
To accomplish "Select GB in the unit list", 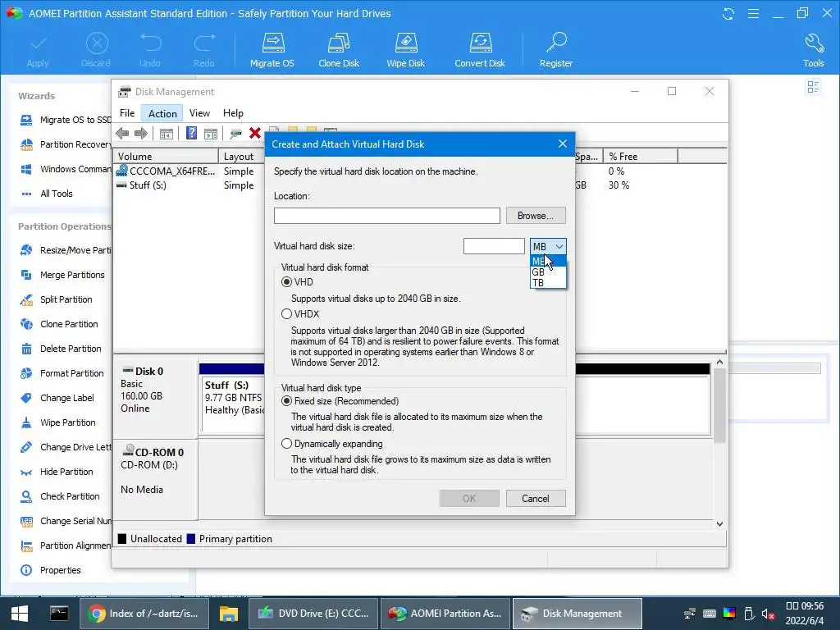I will click(x=548, y=272).
